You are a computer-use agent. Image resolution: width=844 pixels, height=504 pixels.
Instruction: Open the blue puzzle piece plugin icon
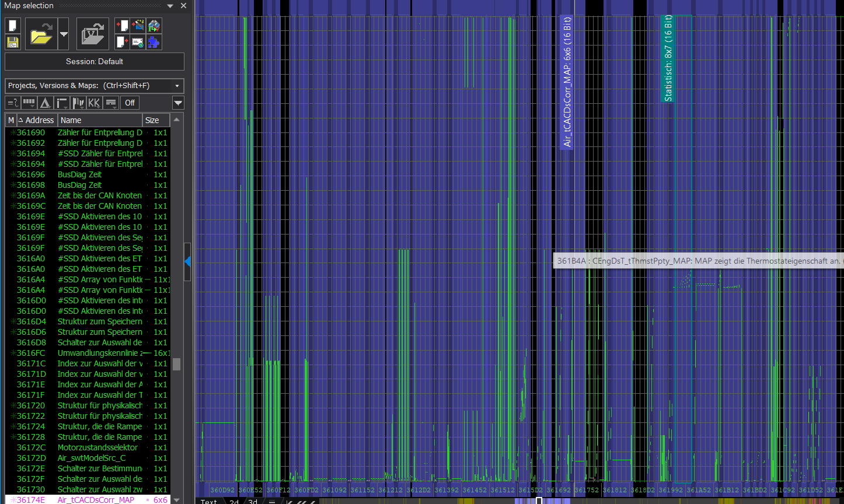[x=154, y=42]
